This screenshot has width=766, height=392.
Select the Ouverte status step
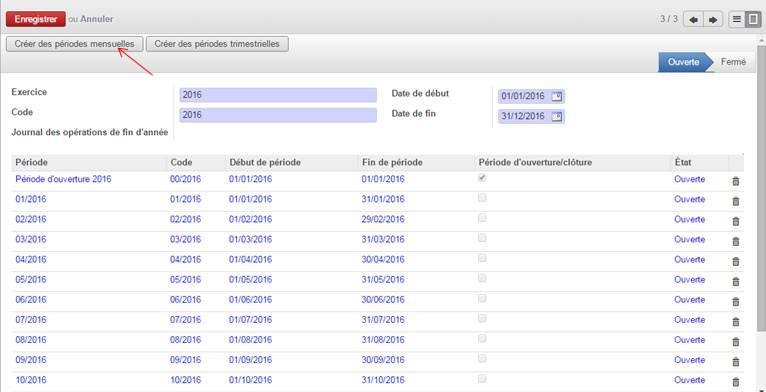(x=683, y=62)
